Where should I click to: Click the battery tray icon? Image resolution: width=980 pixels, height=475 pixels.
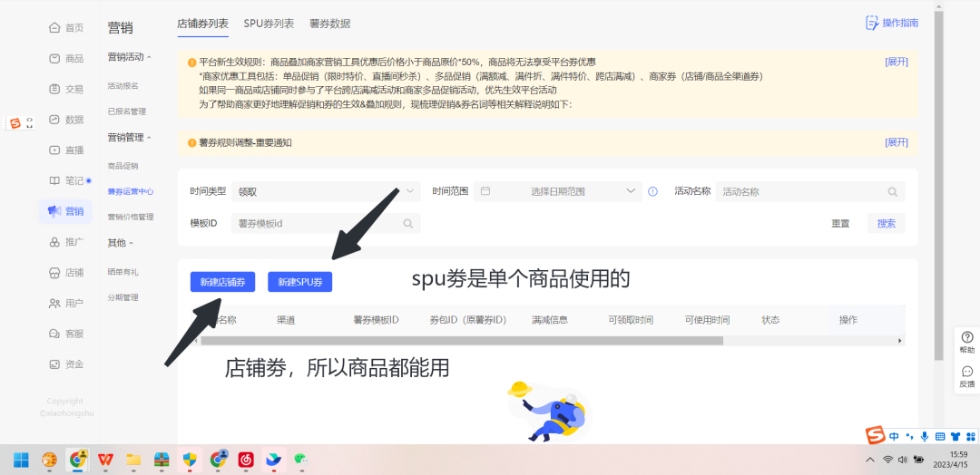click(x=918, y=460)
